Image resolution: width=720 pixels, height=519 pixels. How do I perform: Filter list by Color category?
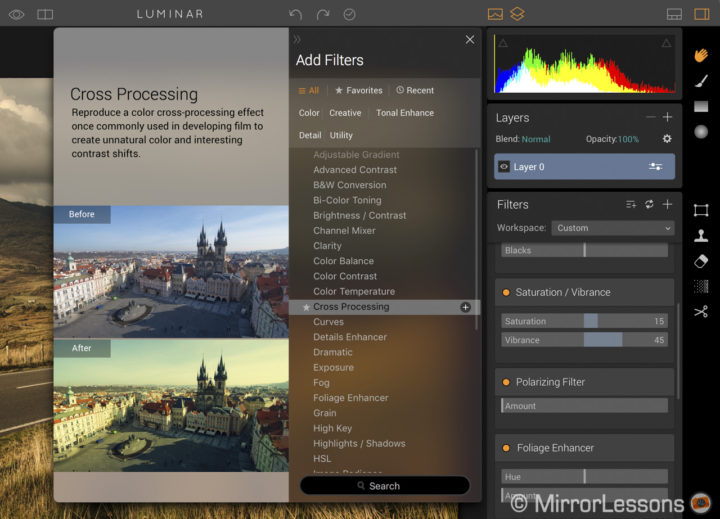309,113
